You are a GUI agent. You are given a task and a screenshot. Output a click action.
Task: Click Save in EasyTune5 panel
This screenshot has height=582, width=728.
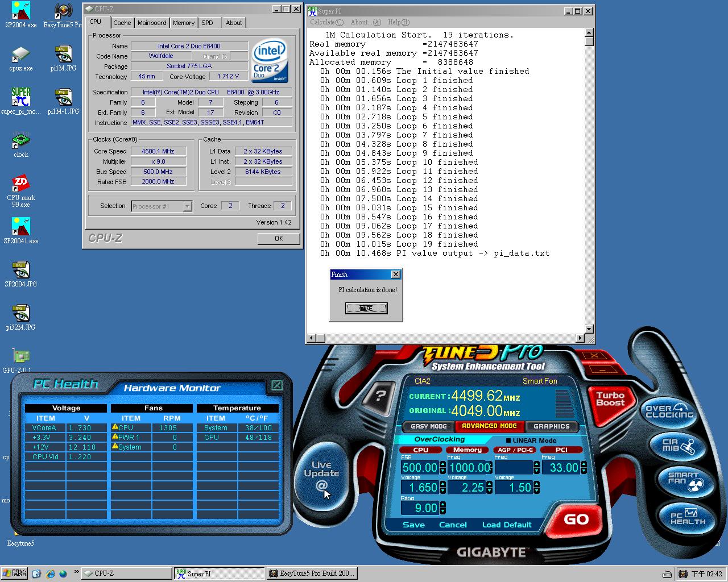click(x=413, y=525)
